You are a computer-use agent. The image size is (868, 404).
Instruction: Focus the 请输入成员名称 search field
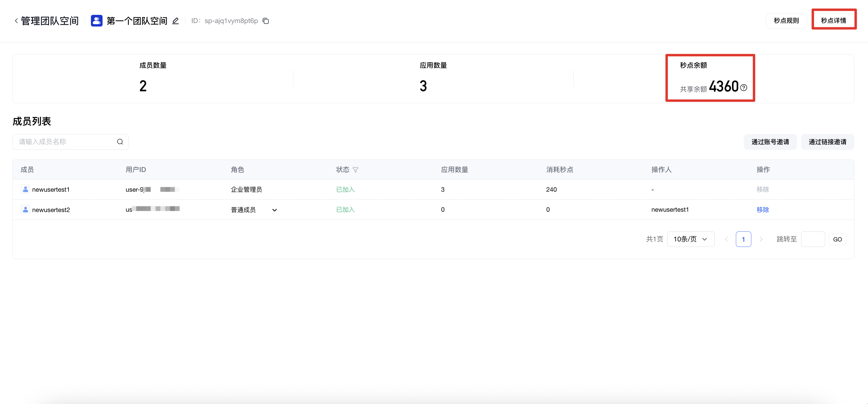point(66,142)
